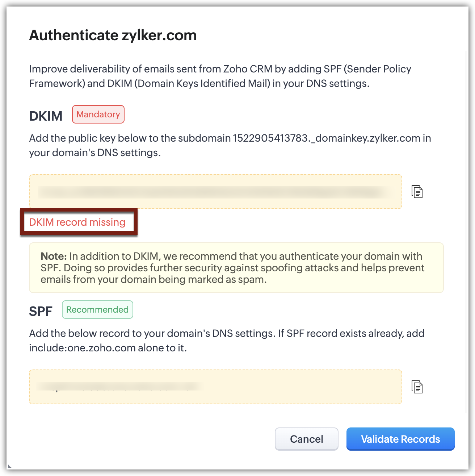Screen dimensions: 475x476
Task: Cancel the domain authentication dialog
Action: click(306, 439)
